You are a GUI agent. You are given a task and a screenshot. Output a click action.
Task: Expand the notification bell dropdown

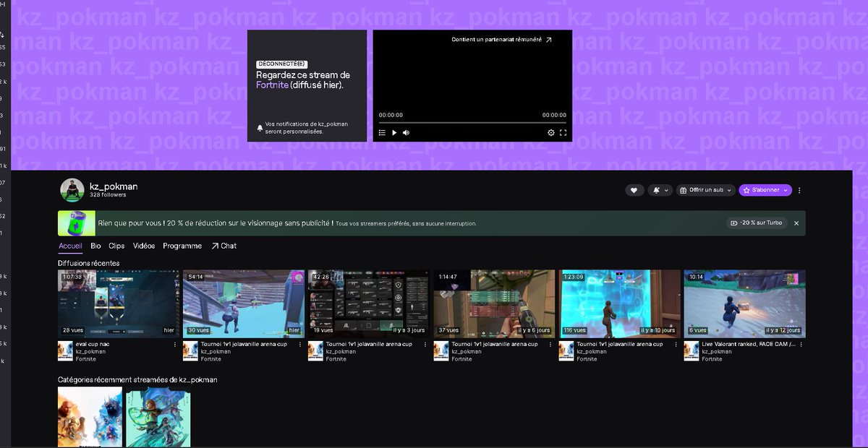[660, 190]
